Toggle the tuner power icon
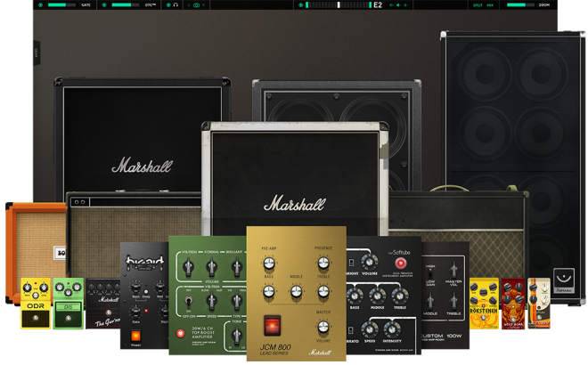 pos(300,4)
